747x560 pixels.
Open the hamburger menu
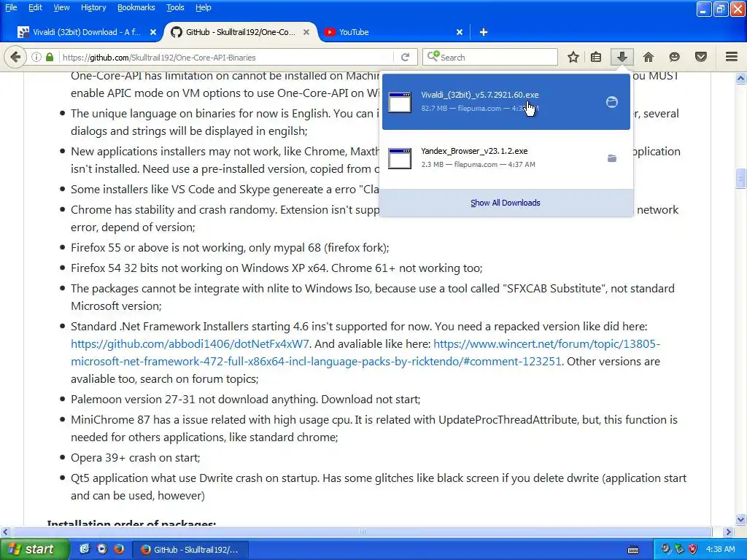click(732, 57)
